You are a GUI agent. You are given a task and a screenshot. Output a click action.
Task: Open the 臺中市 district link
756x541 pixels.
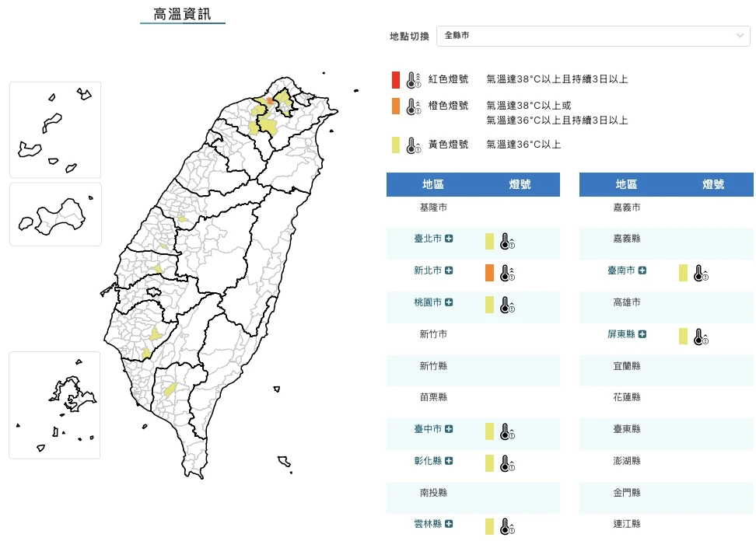click(428, 429)
